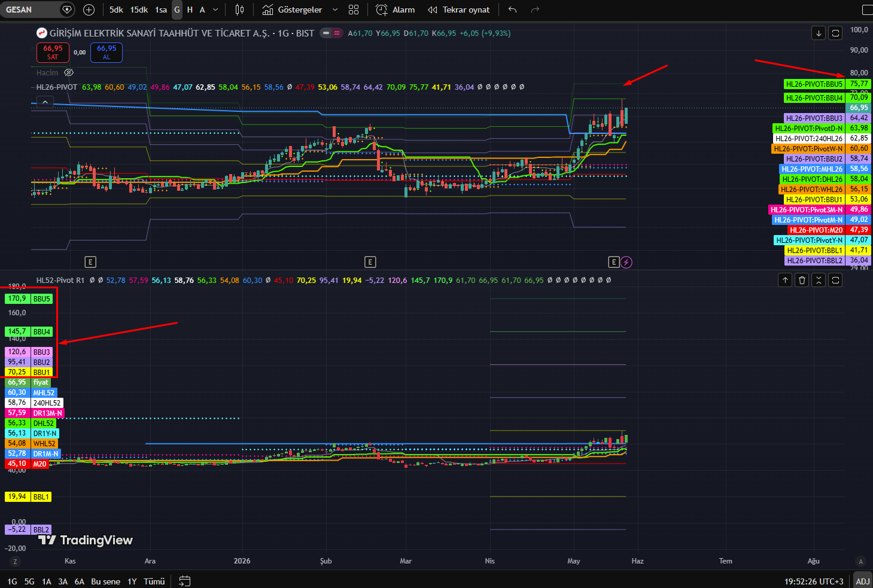Click the earnings E marker near Mar
Image resolution: width=873 pixels, height=588 pixels.
[x=370, y=261]
